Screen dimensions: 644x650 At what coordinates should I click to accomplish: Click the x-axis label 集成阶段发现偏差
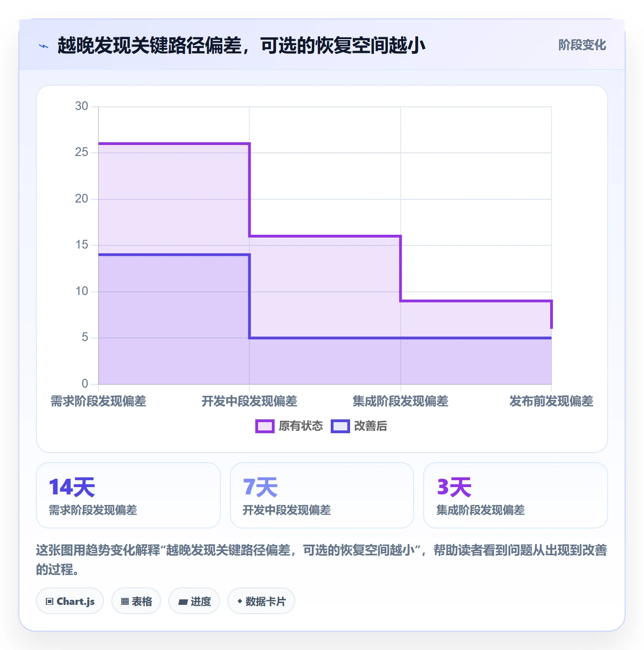pyautogui.click(x=400, y=401)
